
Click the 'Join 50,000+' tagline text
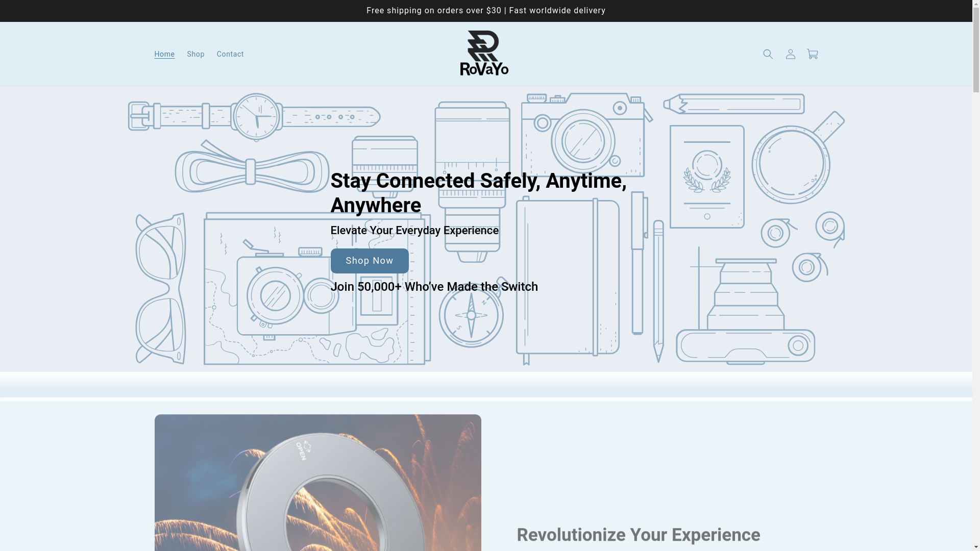pos(434,287)
